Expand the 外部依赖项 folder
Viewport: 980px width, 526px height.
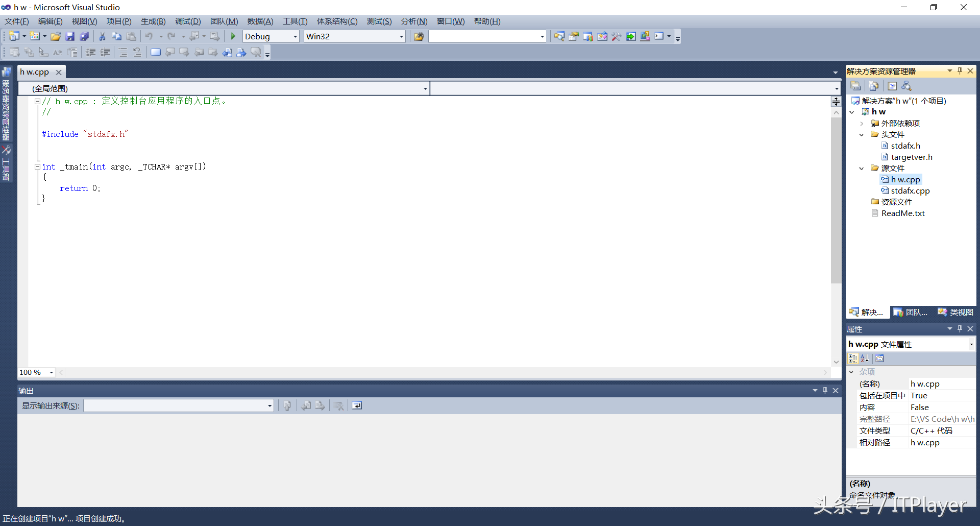click(x=862, y=124)
